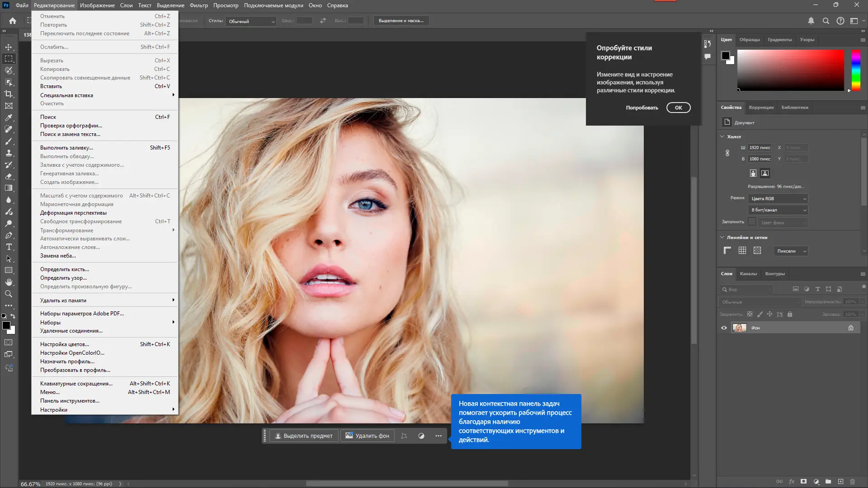The image size is (868, 488).
Task: Open the Пиксели units dropdown
Action: coord(791,251)
